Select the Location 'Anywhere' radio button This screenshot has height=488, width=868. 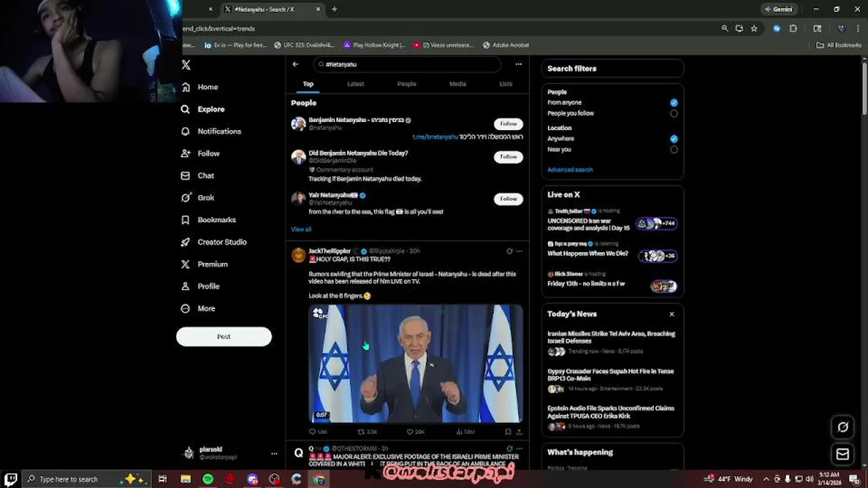673,139
